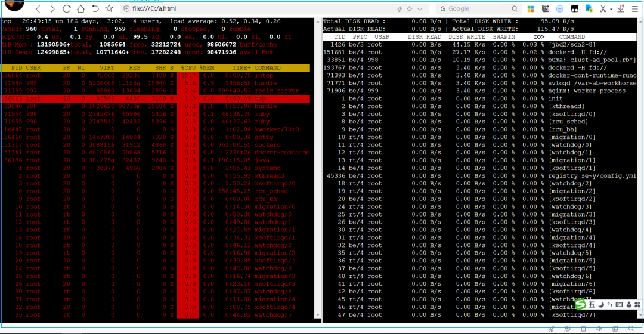Open the Notion extension icon
Screen dimensions: 644x334
click(546, 8)
